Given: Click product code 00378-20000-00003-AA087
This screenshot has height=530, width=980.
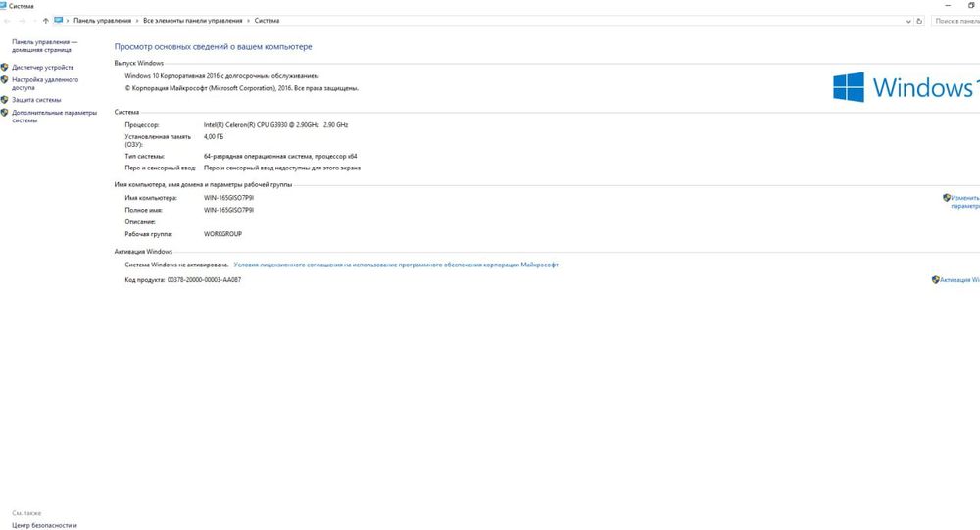Looking at the screenshot, I should 204,280.
